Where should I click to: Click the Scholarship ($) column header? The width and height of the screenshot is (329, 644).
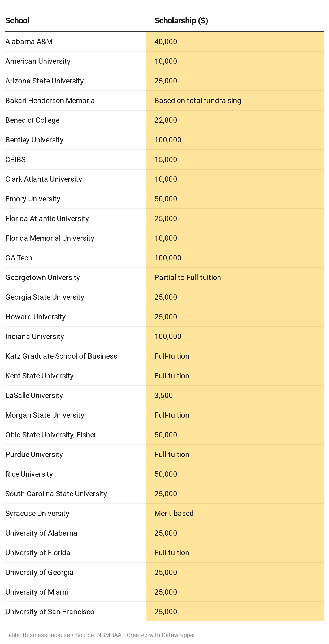tap(181, 21)
